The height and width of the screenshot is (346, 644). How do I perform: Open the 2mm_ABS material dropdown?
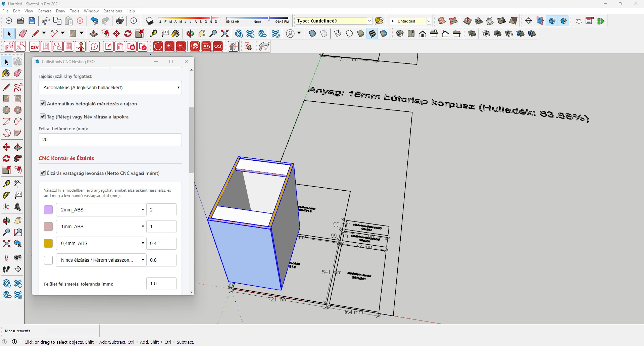[x=101, y=210]
